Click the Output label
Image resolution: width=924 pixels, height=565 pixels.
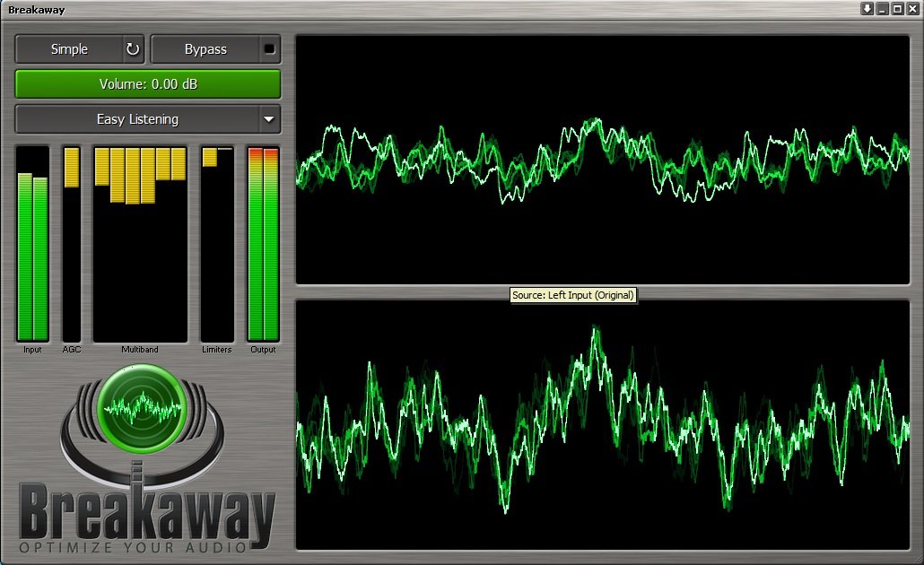pyautogui.click(x=263, y=350)
